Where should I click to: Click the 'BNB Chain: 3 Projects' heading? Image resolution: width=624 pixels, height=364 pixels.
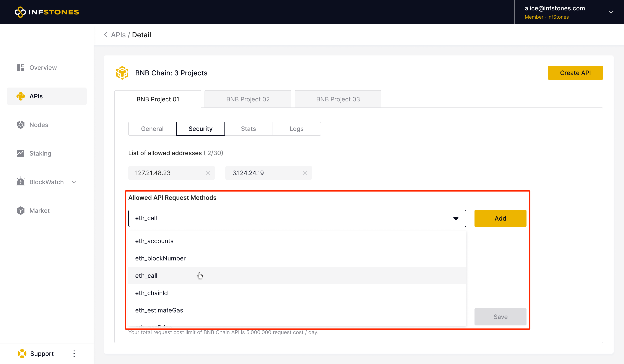pyautogui.click(x=171, y=73)
